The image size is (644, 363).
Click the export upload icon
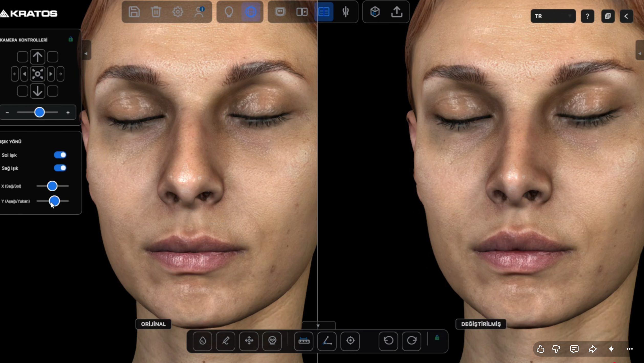pyautogui.click(x=397, y=12)
